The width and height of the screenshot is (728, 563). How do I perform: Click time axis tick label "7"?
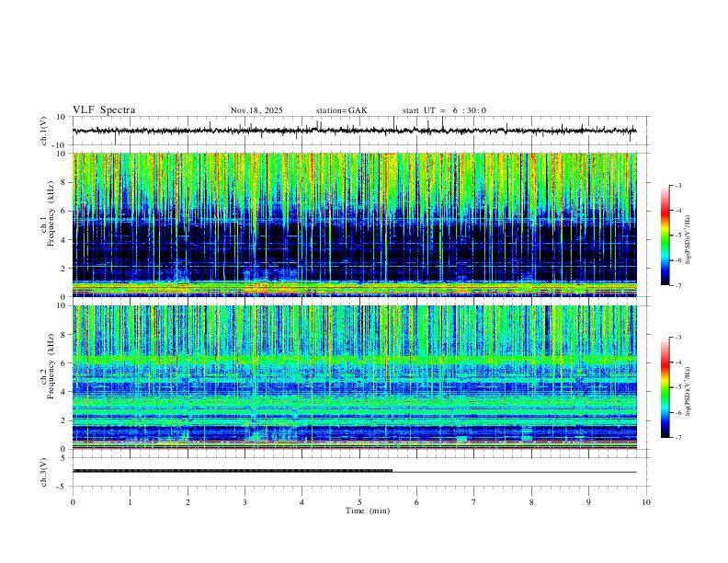click(x=474, y=502)
